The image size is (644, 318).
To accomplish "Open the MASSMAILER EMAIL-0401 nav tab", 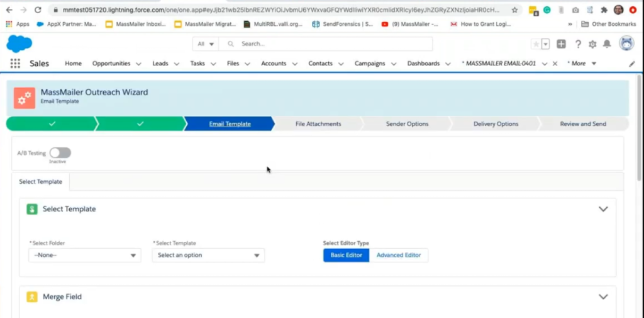I will 499,64.
